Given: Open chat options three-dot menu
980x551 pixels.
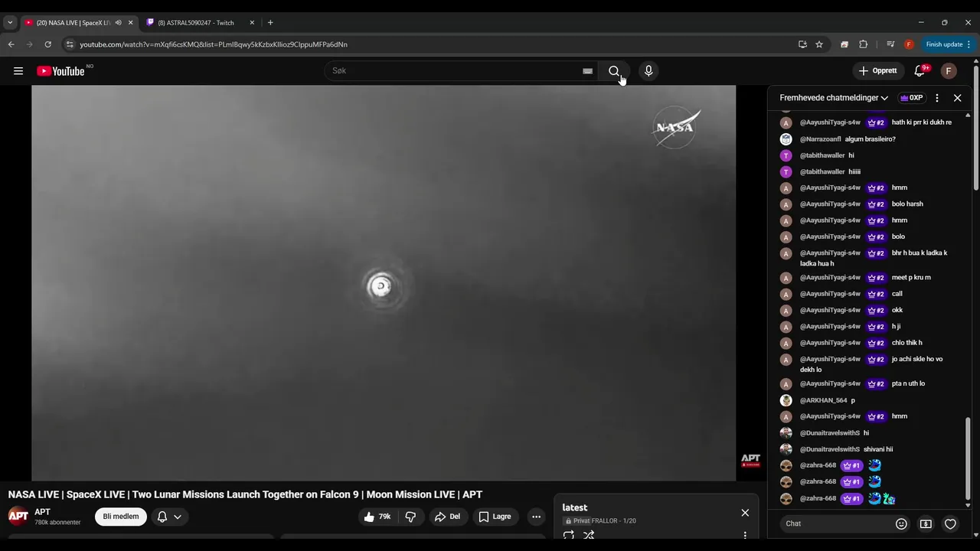Looking at the screenshot, I should tap(937, 98).
